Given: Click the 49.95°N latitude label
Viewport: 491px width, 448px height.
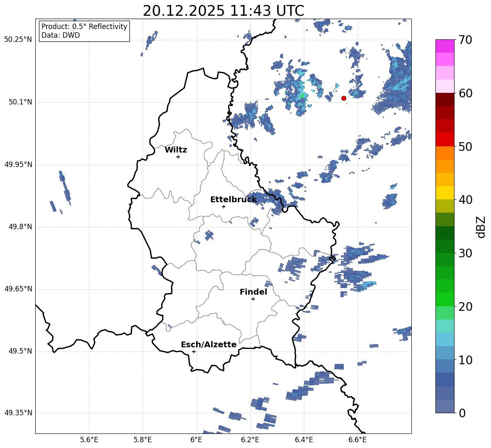Looking at the screenshot, I should click(x=18, y=164).
